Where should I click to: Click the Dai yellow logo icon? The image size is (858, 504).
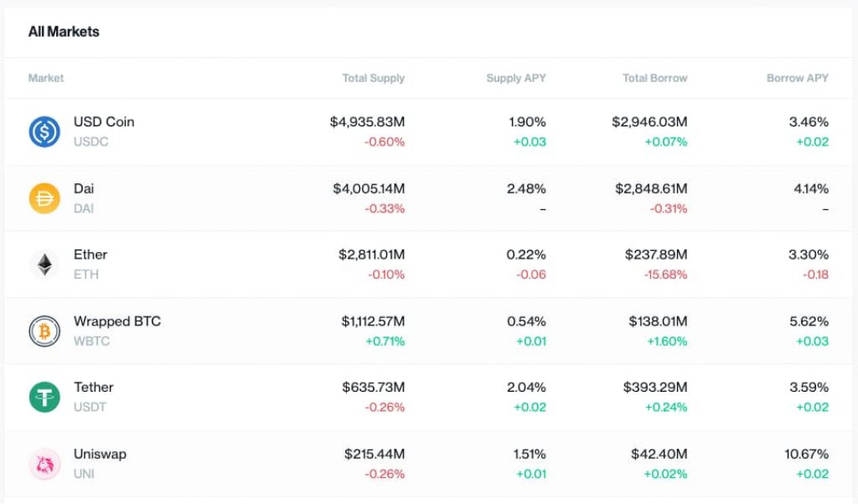pyautogui.click(x=44, y=198)
